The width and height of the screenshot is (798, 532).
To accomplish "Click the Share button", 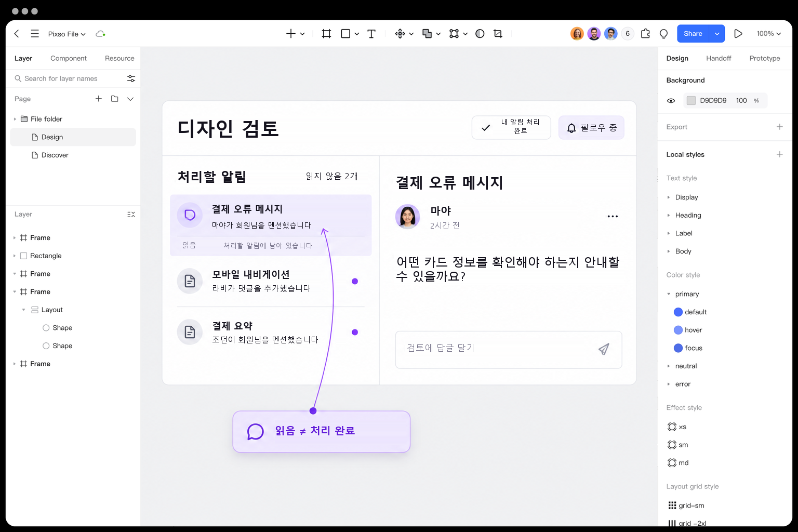I will [x=693, y=34].
